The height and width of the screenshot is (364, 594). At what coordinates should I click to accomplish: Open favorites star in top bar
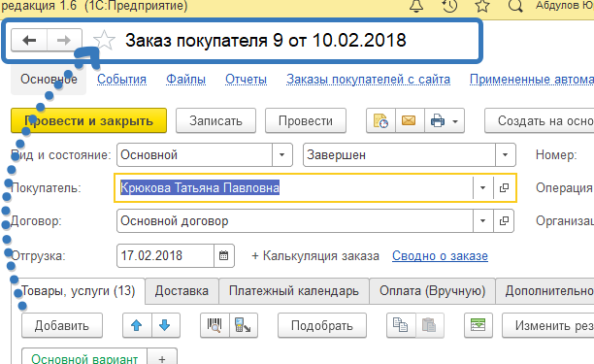coord(482,6)
